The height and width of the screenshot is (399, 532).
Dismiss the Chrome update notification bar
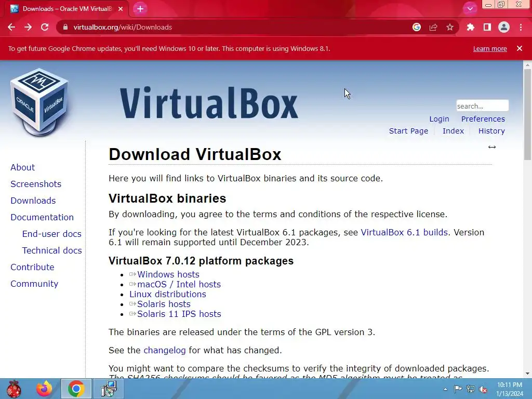[520, 48]
